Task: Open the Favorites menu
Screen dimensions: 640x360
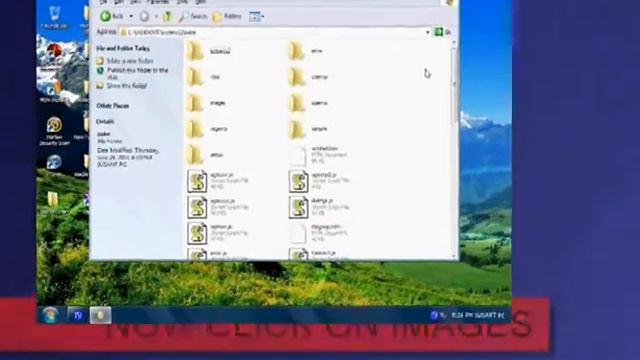Action: (x=158, y=2)
